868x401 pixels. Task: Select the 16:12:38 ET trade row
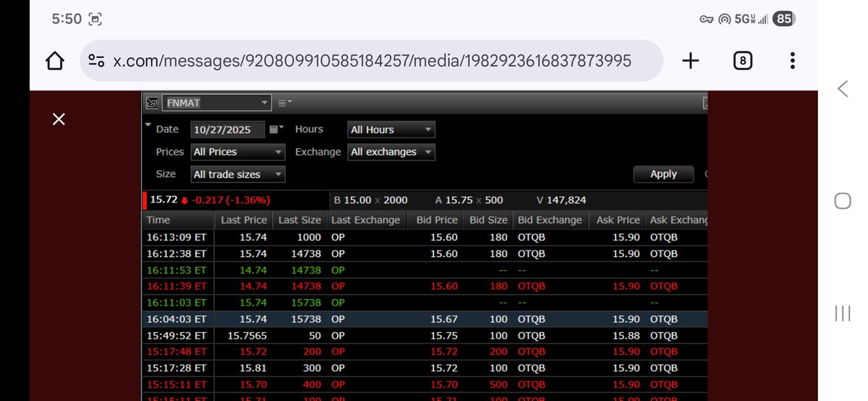pos(425,253)
